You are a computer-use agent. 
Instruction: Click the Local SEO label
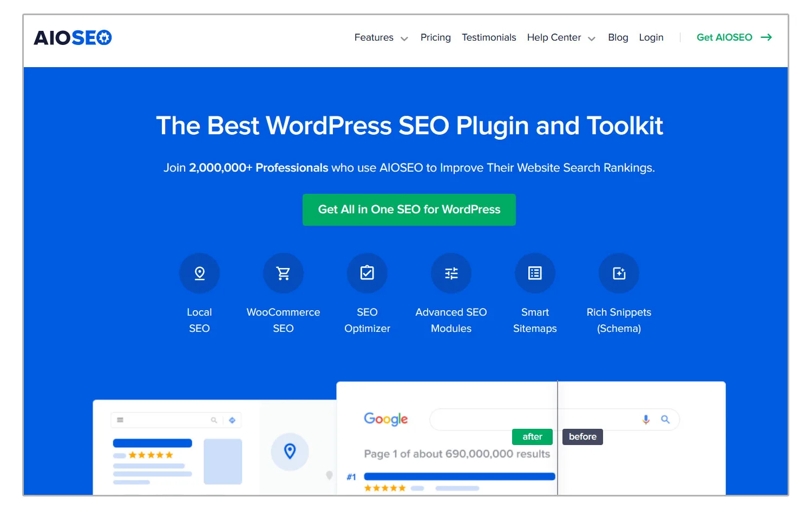point(199,321)
